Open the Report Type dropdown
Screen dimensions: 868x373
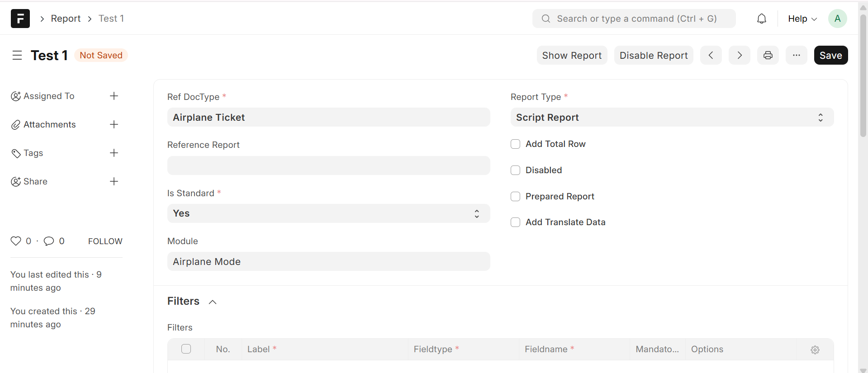tap(672, 118)
